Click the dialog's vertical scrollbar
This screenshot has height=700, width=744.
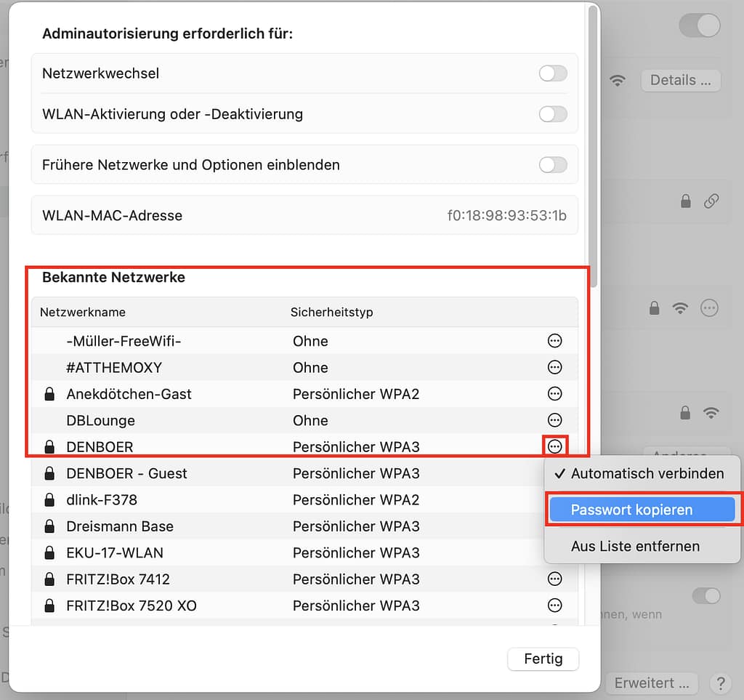pos(594,145)
